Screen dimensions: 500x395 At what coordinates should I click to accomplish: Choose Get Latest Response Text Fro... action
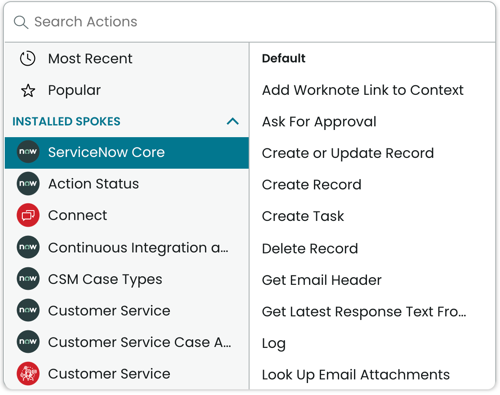(x=364, y=312)
